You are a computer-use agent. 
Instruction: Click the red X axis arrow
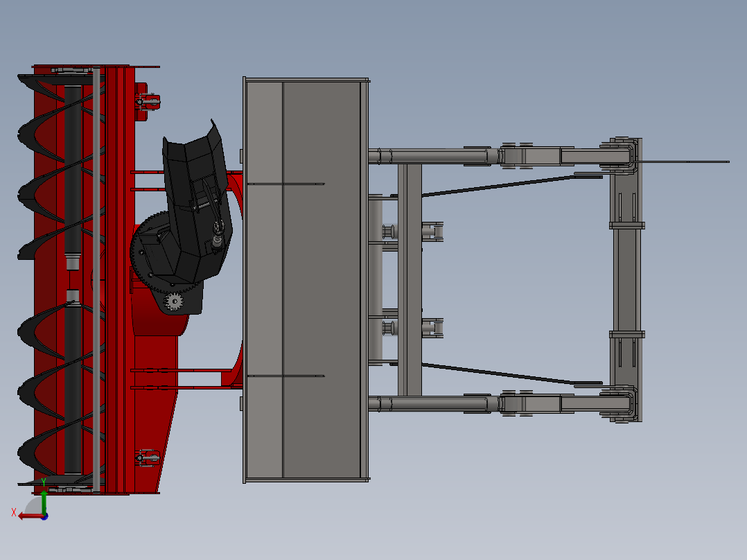point(29,516)
